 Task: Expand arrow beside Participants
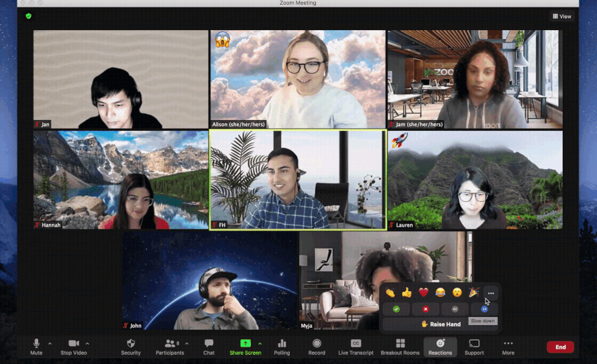187,343
